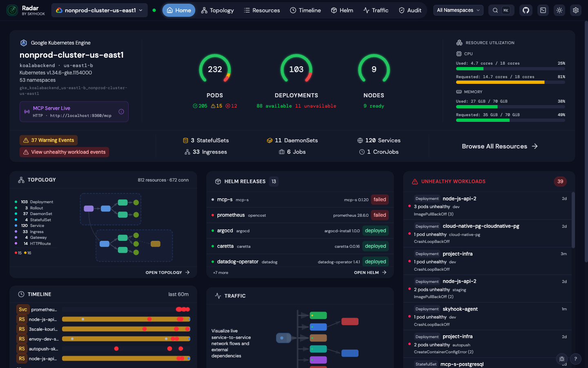This screenshot has height=368, width=588.
Task: Open the 120 Services link
Action: [379, 140]
